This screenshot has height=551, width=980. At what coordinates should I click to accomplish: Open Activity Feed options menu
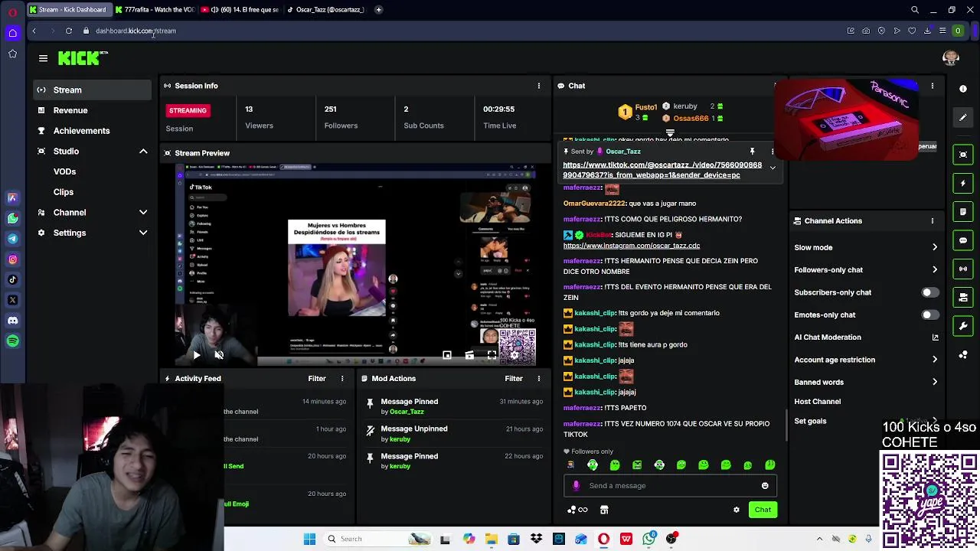[342, 378]
